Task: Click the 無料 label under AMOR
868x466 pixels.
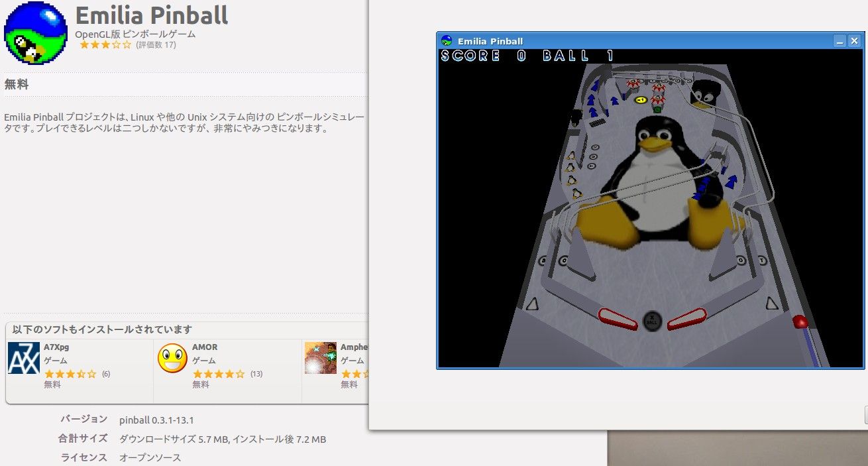Action: (x=200, y=384)
